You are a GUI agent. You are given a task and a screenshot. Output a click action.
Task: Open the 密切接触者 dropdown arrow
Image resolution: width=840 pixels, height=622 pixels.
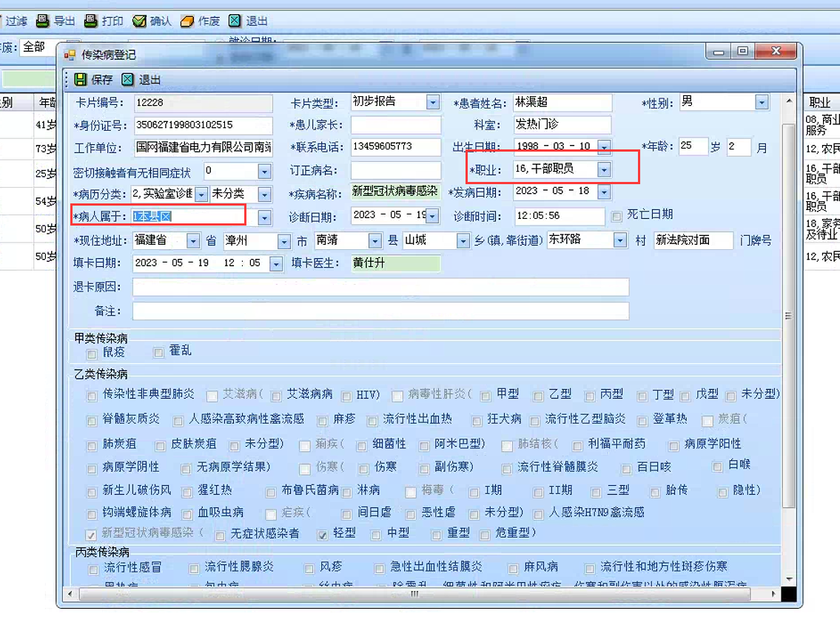(265, 172)
